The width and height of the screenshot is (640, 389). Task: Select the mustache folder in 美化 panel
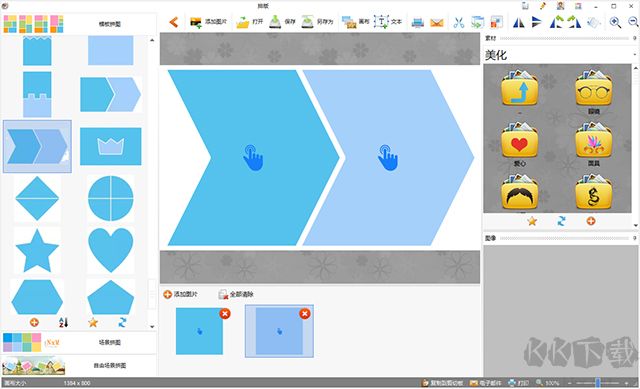(x=519, y=193)
